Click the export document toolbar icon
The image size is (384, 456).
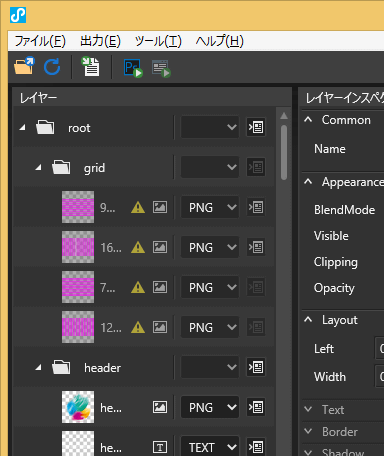[90, 66]
